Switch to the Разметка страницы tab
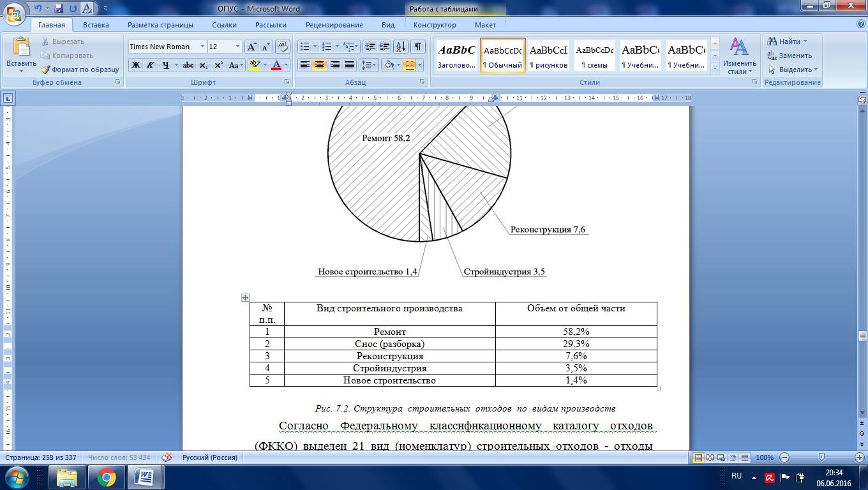Screen dimensions: 868x490 point(160,25)
